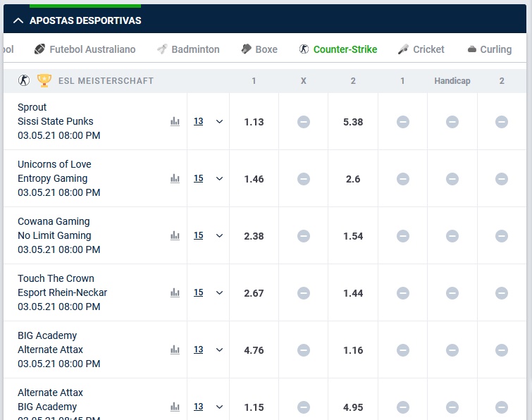Select odds 1.16 for Alternate Attax
The image size is (532, 420).
353,350
